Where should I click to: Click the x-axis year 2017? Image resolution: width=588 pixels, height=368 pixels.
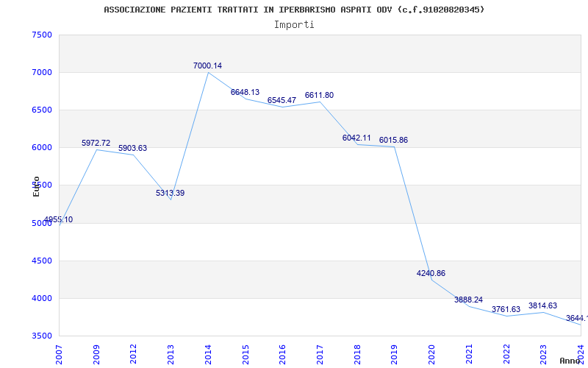tap(320, 354)
